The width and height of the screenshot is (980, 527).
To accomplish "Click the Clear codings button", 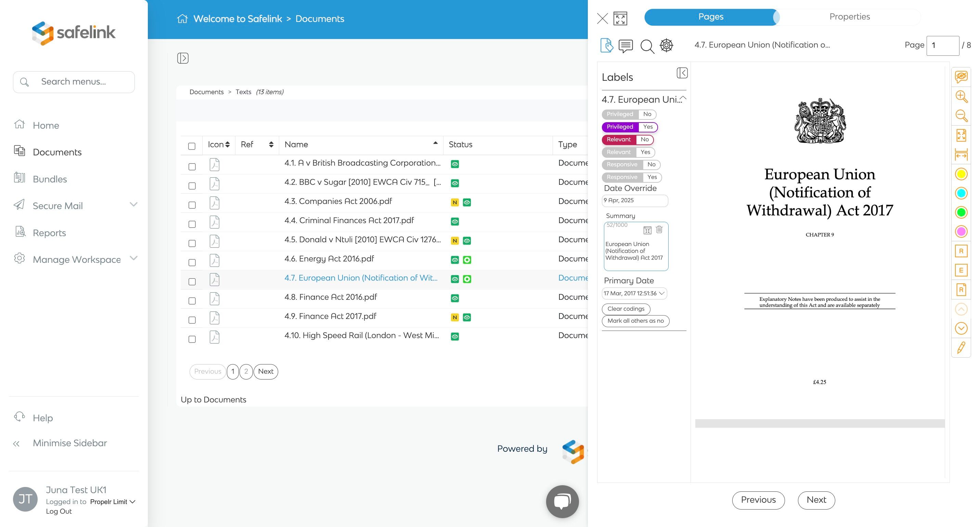I will click(626, 309).
